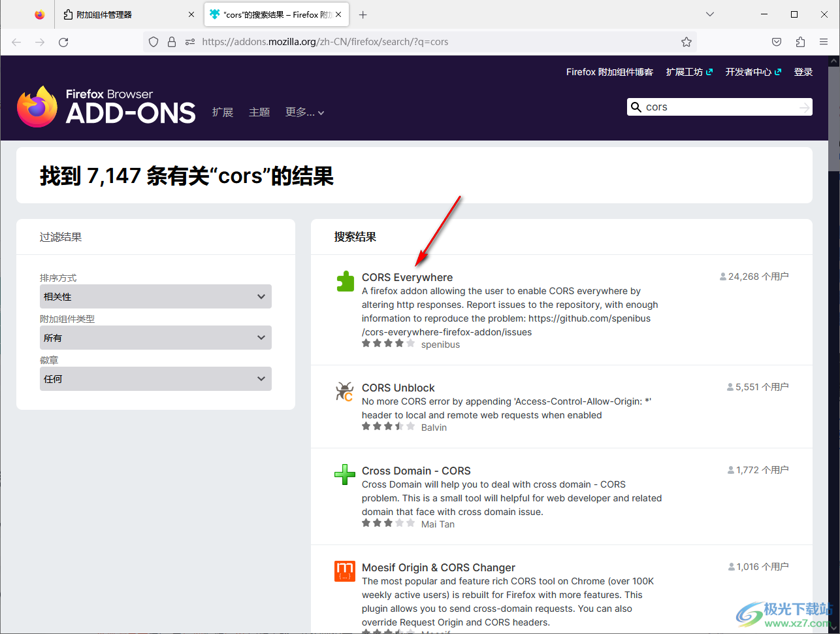Viewport: 840px width, 634px height.
Task: Open a new tab with plus button
Action: tap(363, 14)
